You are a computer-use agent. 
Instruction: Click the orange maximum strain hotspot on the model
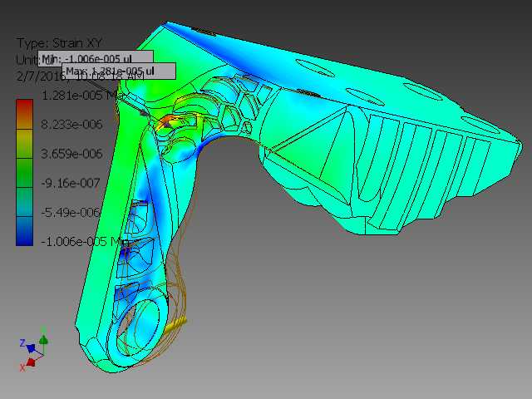[167, 121]
